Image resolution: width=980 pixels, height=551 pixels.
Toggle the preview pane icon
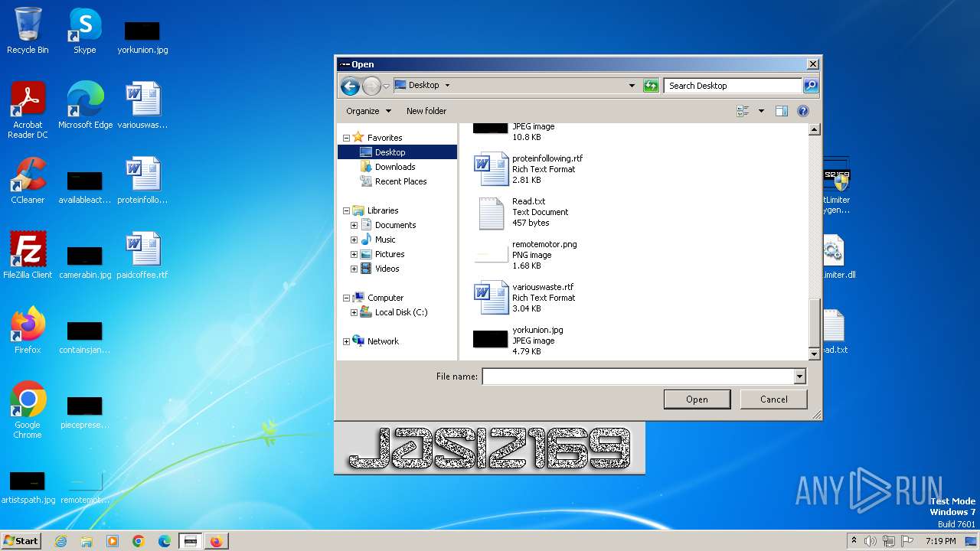pos(782,111)
